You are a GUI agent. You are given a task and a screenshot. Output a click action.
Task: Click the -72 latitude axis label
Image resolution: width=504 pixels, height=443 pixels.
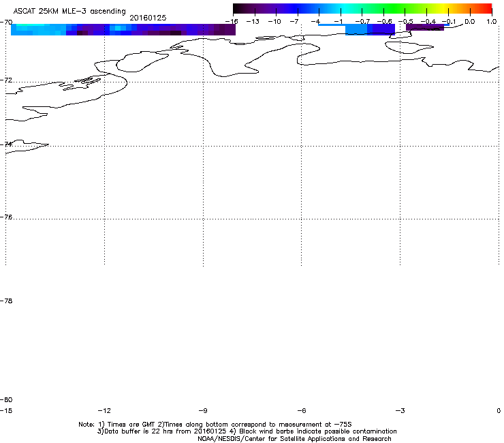click(x=6, y=80)
